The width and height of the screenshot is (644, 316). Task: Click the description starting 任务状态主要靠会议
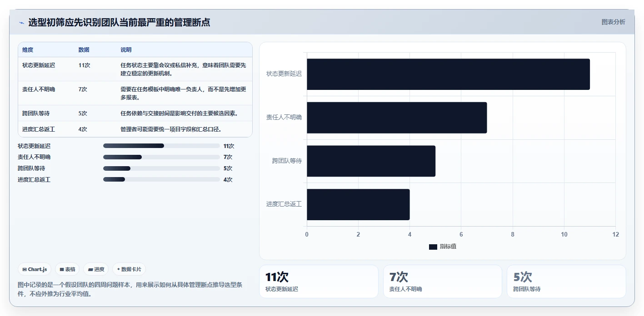(x=184, y=69)
